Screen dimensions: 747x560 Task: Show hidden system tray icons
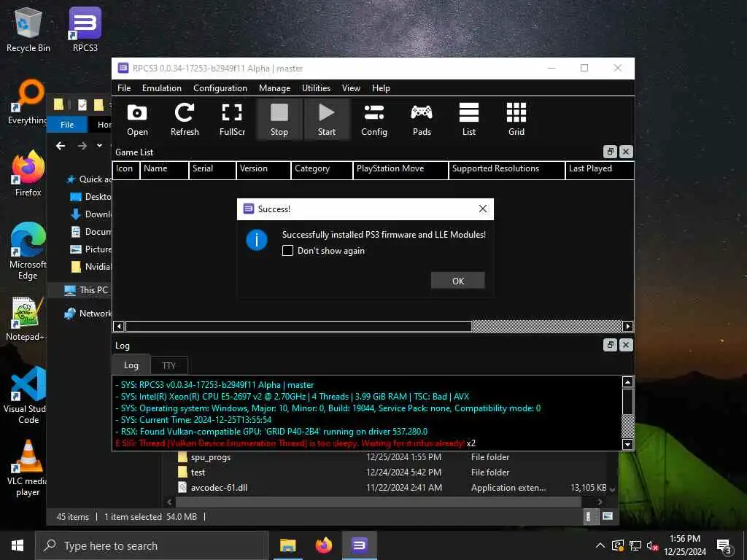[600, 545]
